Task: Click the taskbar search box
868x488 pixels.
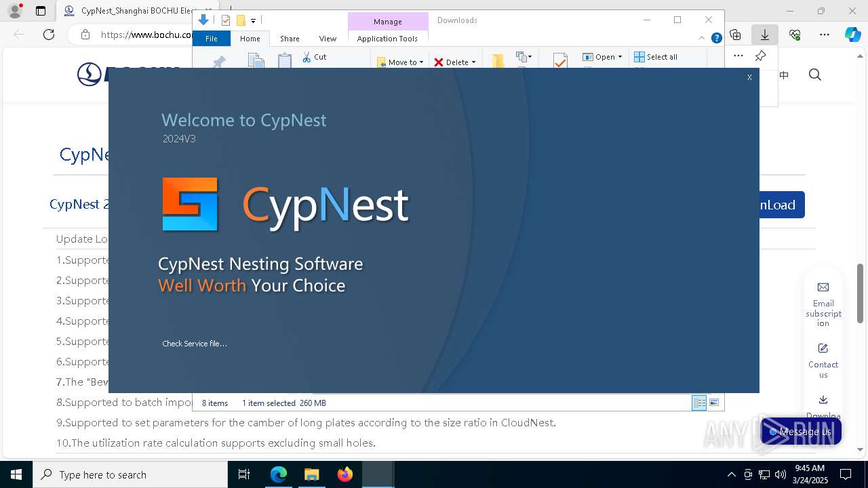Action: [130, 474]
